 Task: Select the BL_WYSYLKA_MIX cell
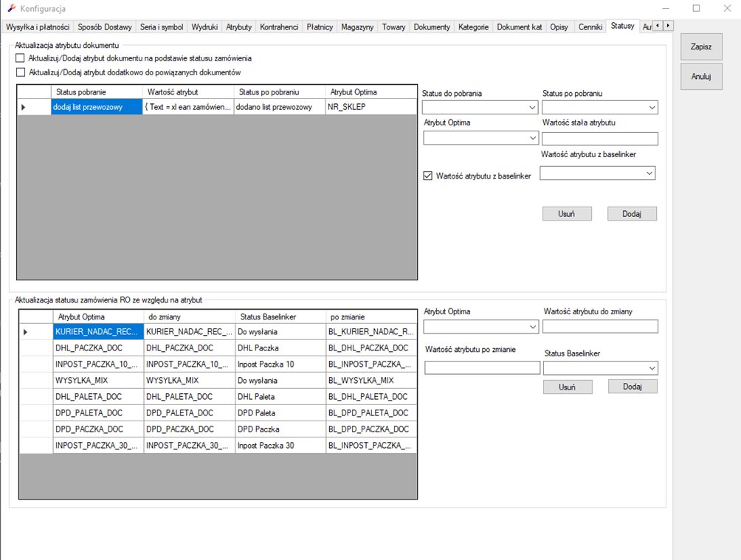(x=371, y=381)
